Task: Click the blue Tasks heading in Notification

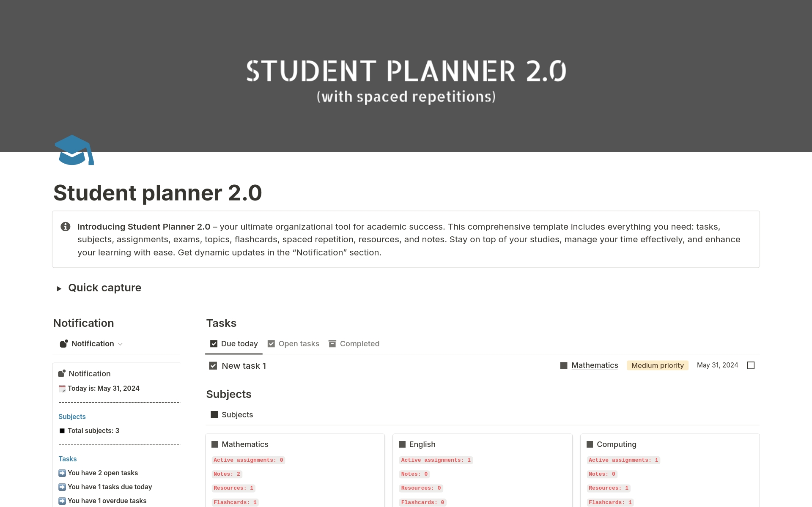Action: pyautogui.click(x=68, y=459)
